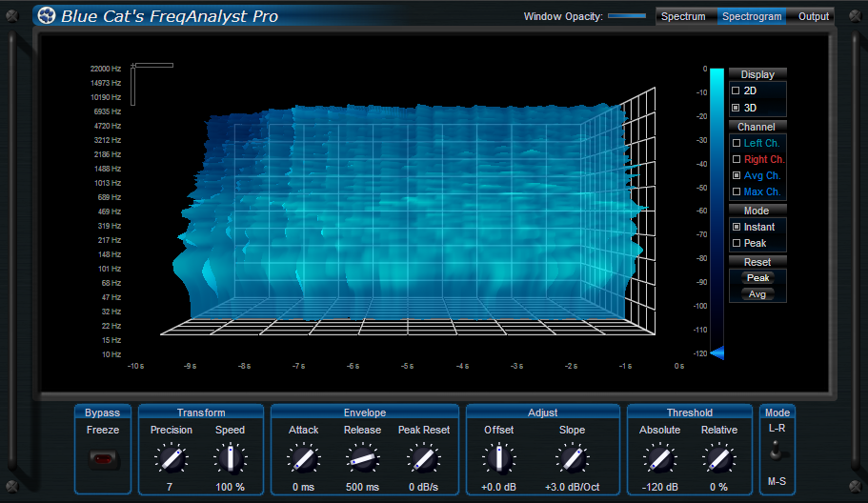The width and height of the screenshot is (868, 503).
Task: Click the blue level marker at -120
Action: pos(717,353)
